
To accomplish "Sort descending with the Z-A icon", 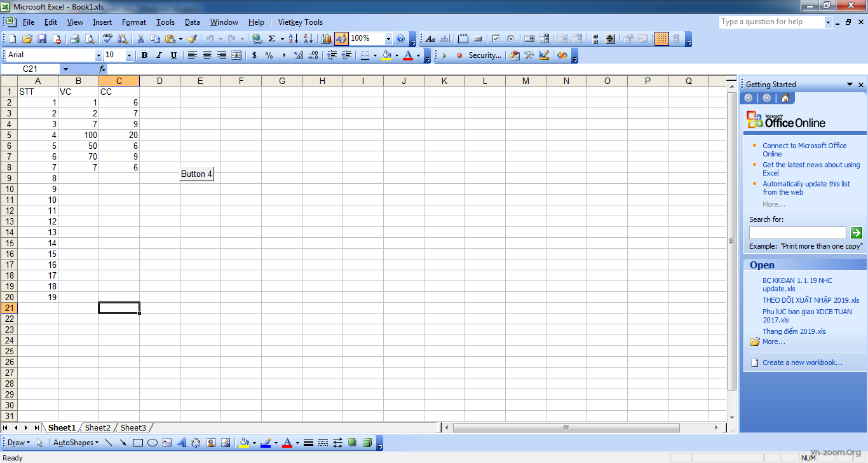I will [x=308, y=39].
